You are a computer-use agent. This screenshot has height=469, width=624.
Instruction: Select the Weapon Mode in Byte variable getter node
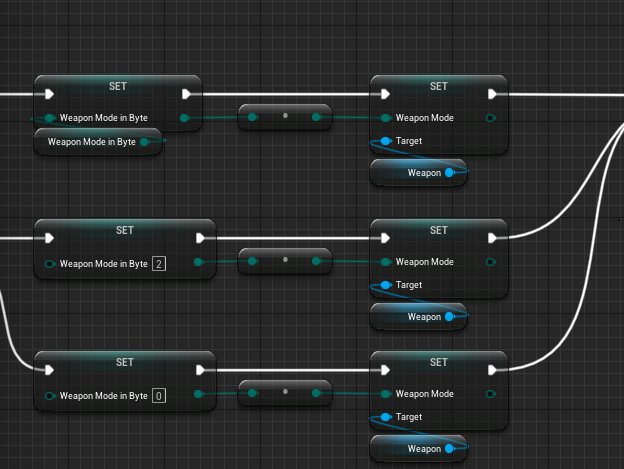click(x=90, y=142)
